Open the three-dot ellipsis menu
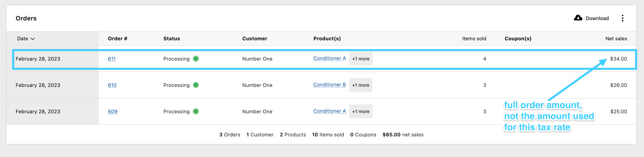 [622, 18]
